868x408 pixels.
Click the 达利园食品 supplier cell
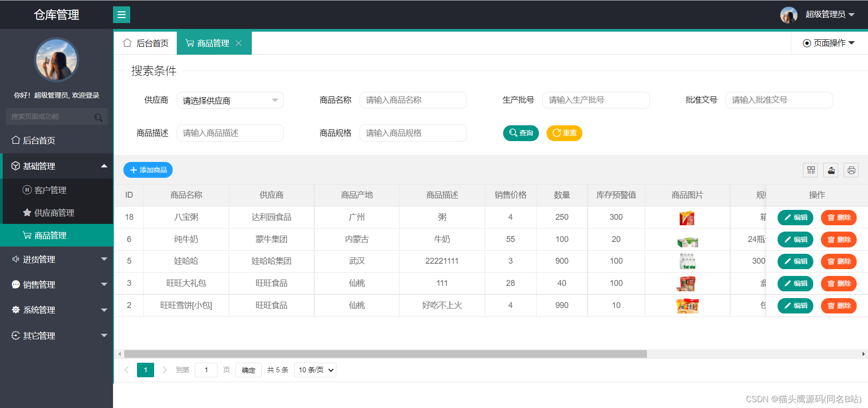[x=271, y=217]
